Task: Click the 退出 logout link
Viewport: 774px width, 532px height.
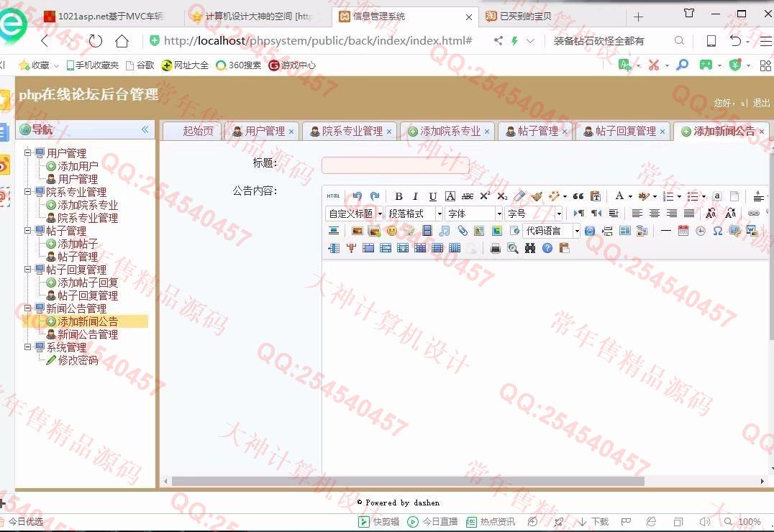Action: [760, 103]
